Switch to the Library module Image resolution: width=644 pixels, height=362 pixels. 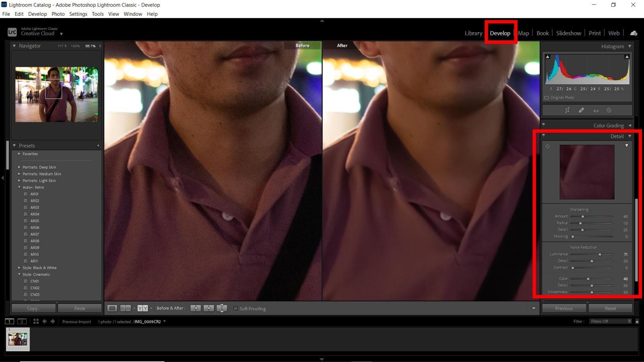coord(473,33)
